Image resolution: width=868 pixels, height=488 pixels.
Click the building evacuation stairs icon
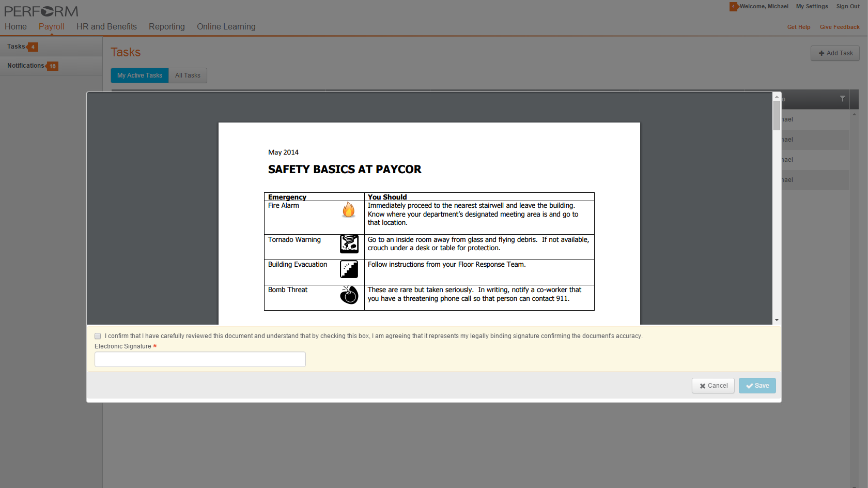pyautogui.click(x=349, y=269)
